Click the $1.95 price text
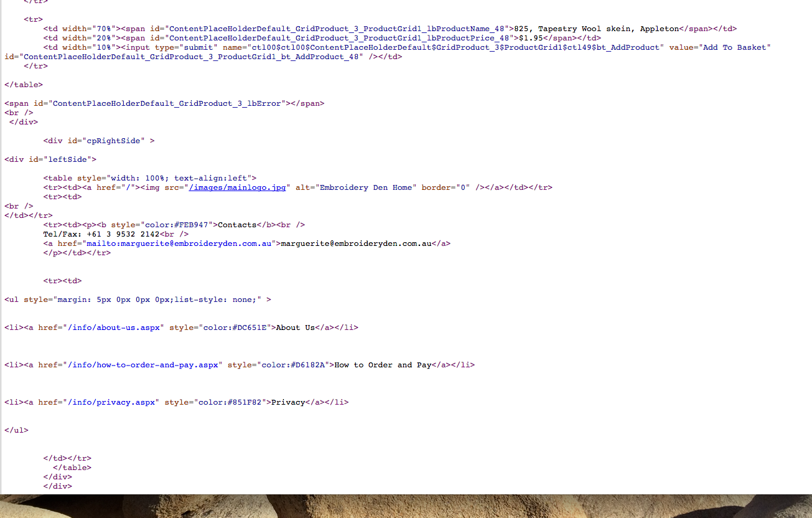Image resolution: width=812 pixels, height=518 pixels. (x=531, y=38)
